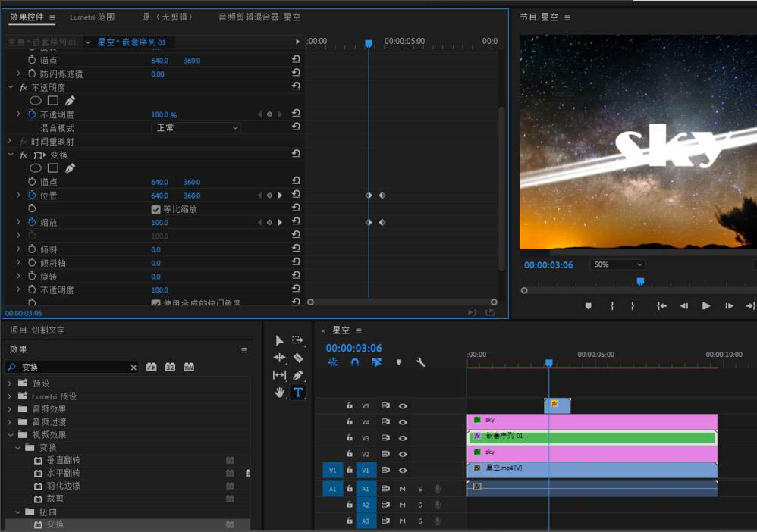Select the 裁剪 effect in effects list
This screenshot has height=532, width=757.
click(54, 499)
